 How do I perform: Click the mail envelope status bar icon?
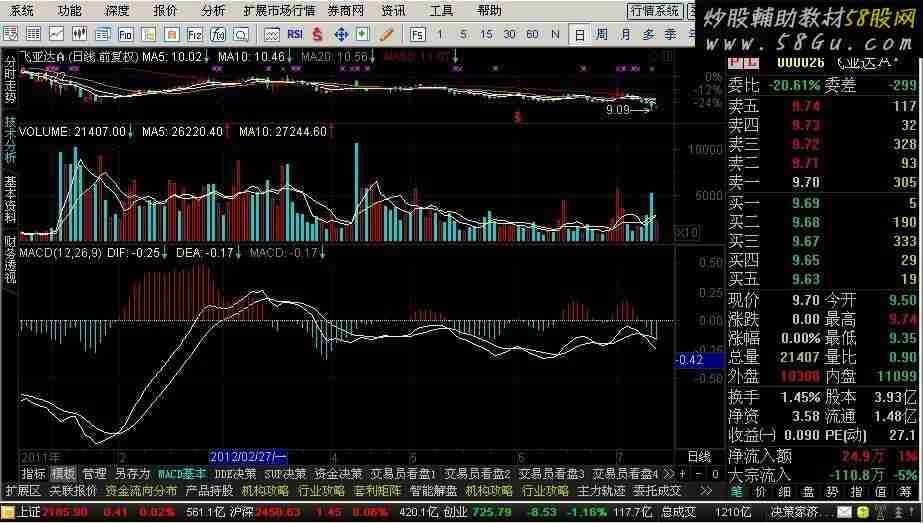click(844, 512)
